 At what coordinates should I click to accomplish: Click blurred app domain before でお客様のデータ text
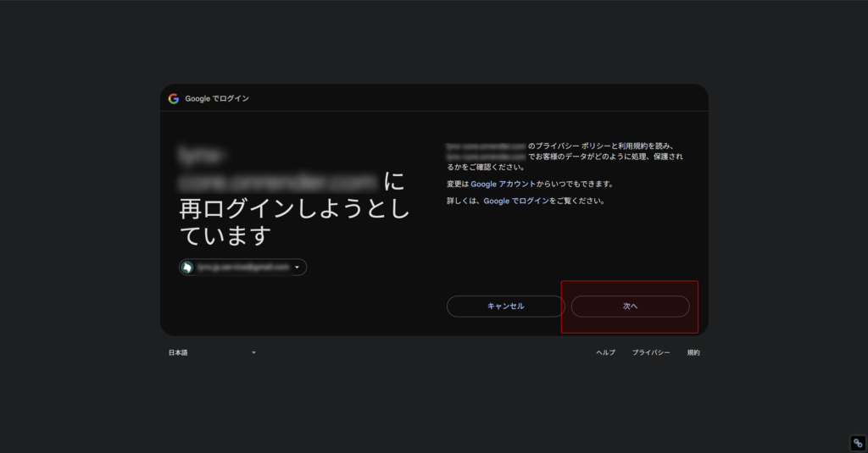click(486, 157)
